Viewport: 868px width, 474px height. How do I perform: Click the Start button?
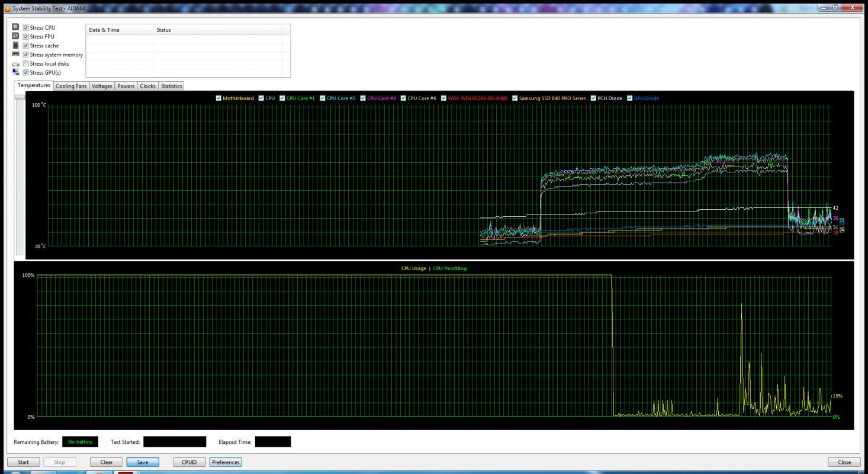[23, 462]
